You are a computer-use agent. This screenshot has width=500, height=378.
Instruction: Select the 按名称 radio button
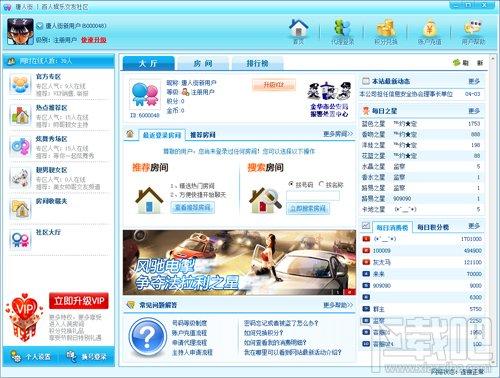tap(321, 184)
